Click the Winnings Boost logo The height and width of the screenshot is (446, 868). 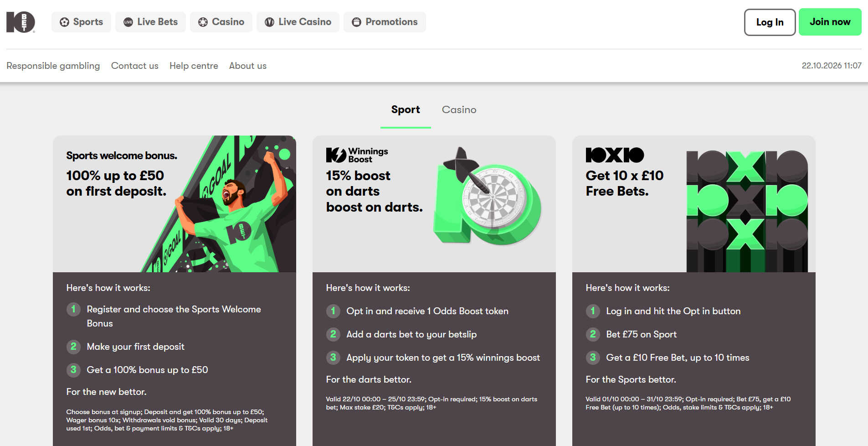coord(357,155)
